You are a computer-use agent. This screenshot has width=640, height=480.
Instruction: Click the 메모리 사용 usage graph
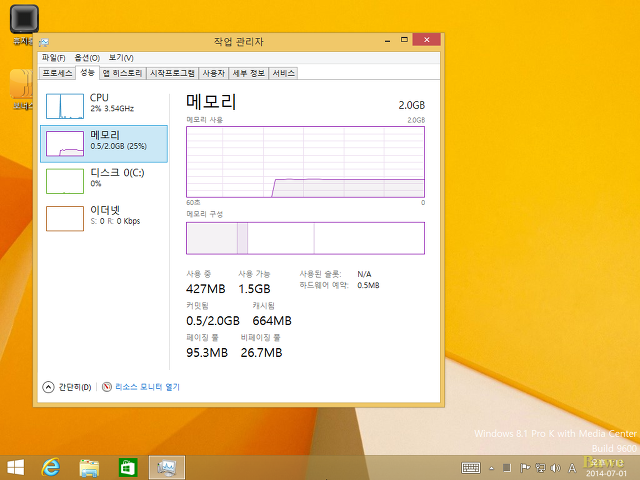305,162
